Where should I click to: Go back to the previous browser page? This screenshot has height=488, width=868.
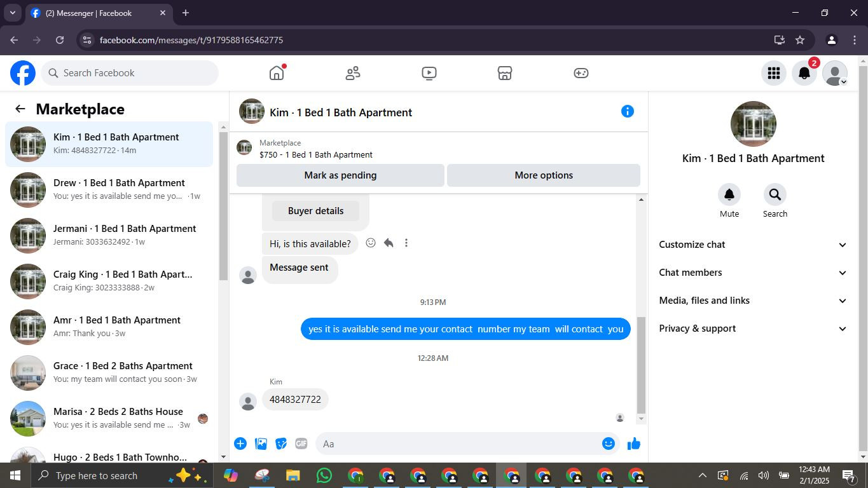14,40
